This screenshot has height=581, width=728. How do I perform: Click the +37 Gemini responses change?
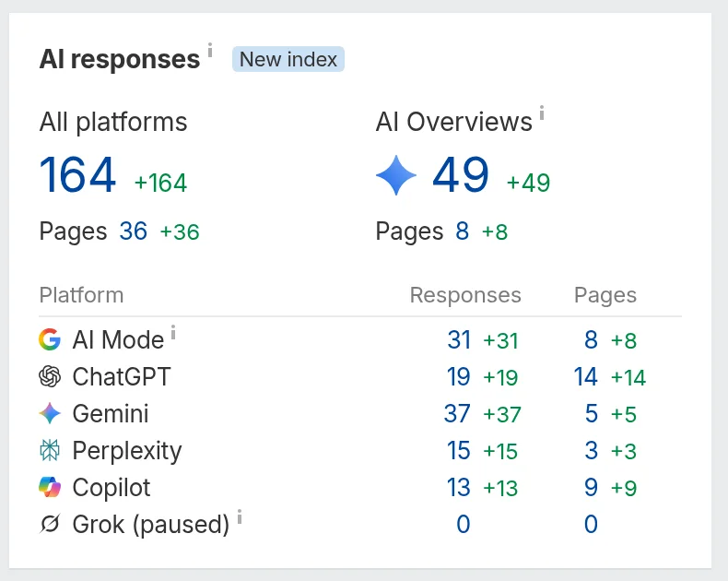[502, 414]
